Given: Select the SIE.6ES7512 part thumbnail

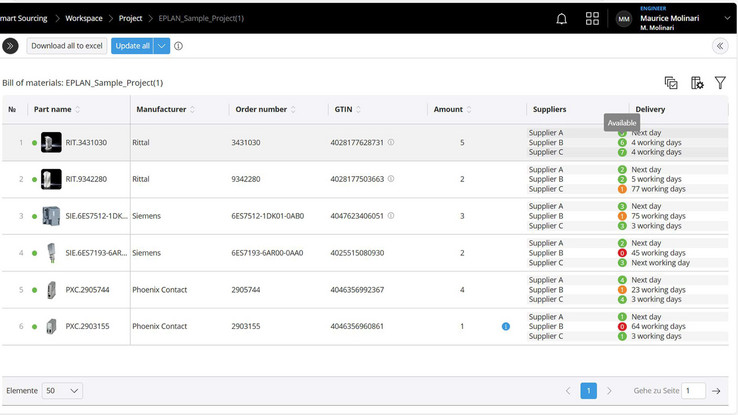Looking at the screenshot, I should (51, 216).
